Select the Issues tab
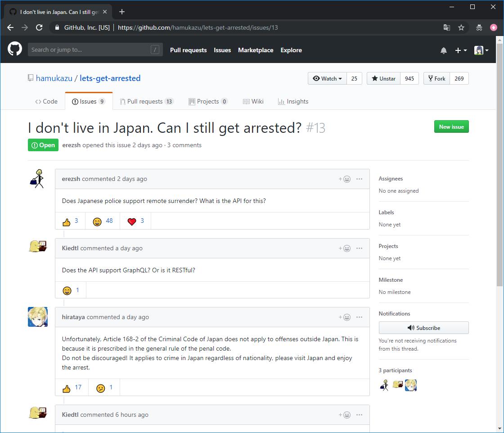 (89, 102)
